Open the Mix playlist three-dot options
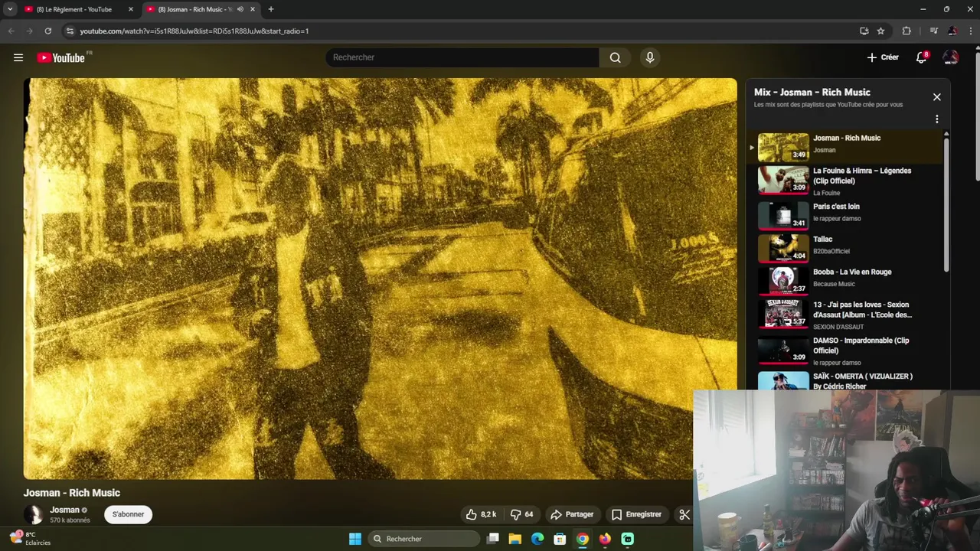The image size is (980, 551). tap(936, 119)
